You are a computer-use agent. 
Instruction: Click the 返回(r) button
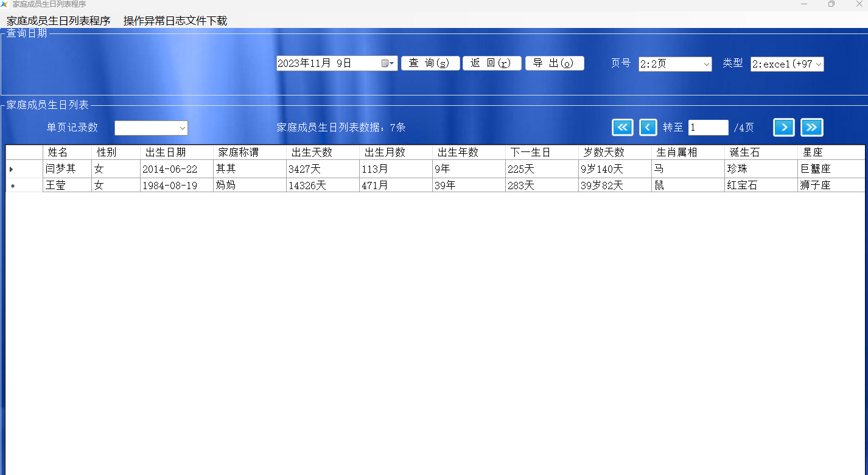pyautogui.click(x=492, y=63)
